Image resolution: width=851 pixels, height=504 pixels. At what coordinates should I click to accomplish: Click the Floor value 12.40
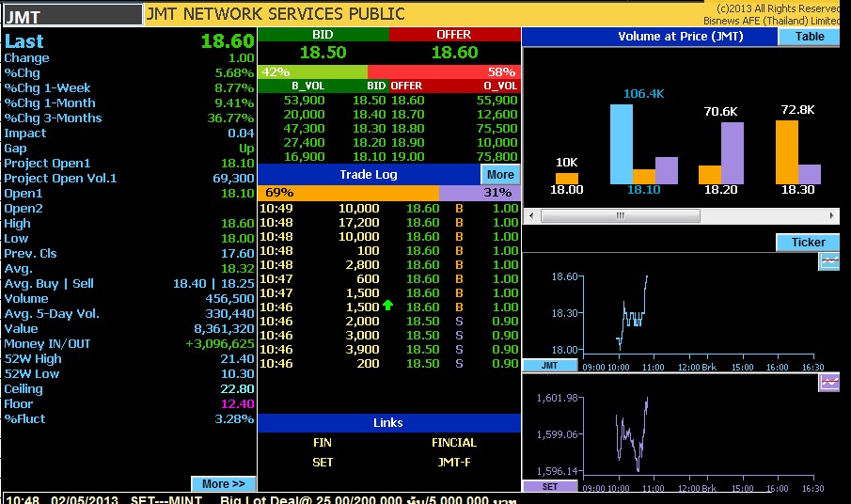pos(237,403)
